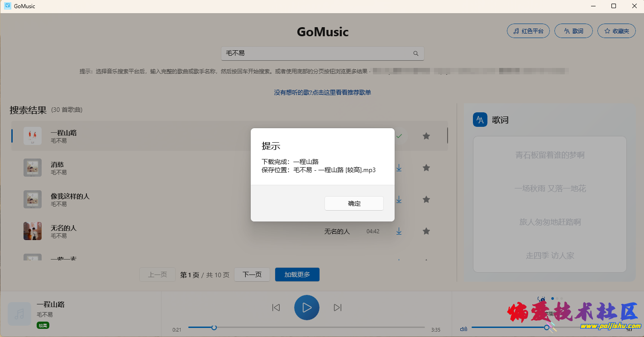Screen dimensions: 644x337
Task: Go to 下一页 of search results
Action: point(252,274)
